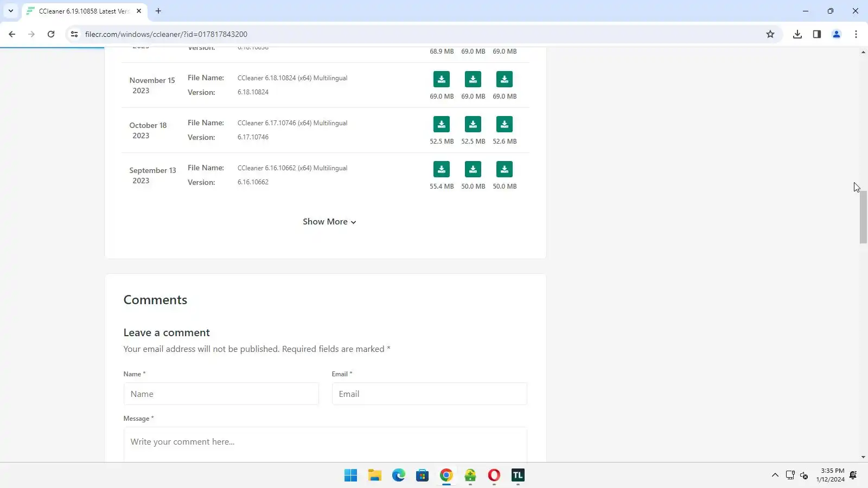Click version number 6.17.10746
The height and width of the screenshot is (488, 868).
pos(253,137)
